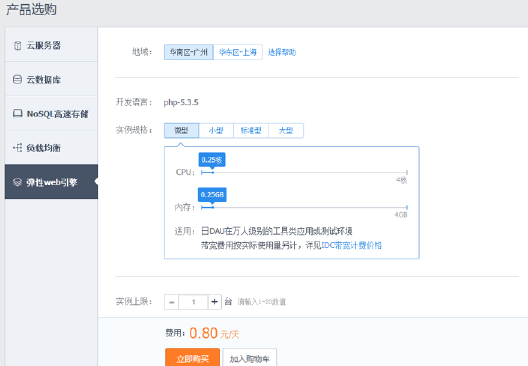This screenshot has width=528, height=366.
Task: Open the IDC带宽计费价格 link
Action: point(352,245)
